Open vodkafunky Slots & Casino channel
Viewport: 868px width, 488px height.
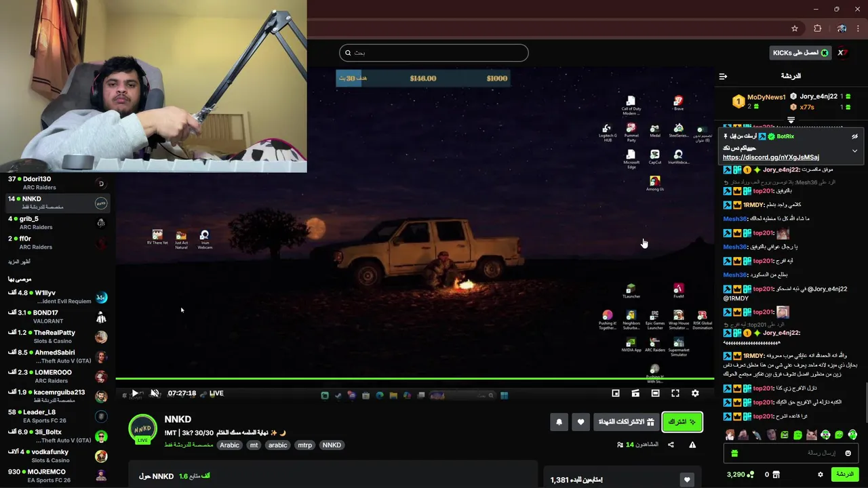(x=57, y=455)
